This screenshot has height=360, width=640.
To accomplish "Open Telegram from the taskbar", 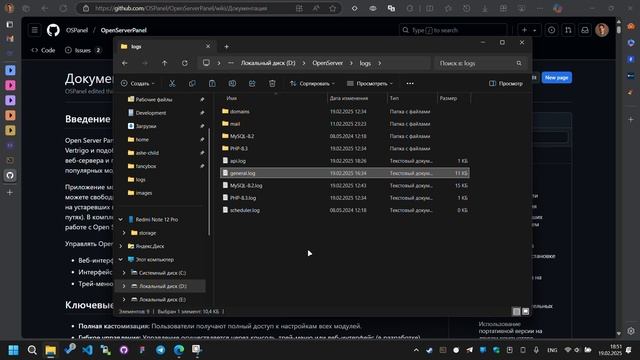I will click(160, 350).
